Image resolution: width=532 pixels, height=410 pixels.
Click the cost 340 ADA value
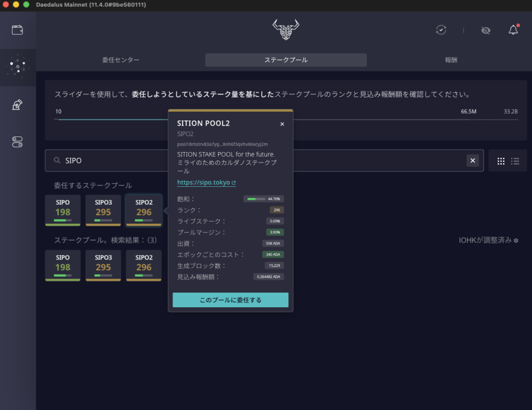[273, 254]
